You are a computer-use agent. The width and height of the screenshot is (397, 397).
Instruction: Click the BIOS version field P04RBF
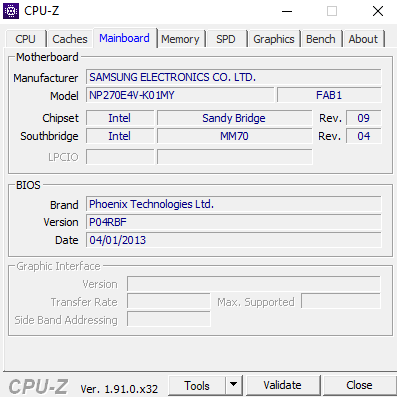[234, 222]
